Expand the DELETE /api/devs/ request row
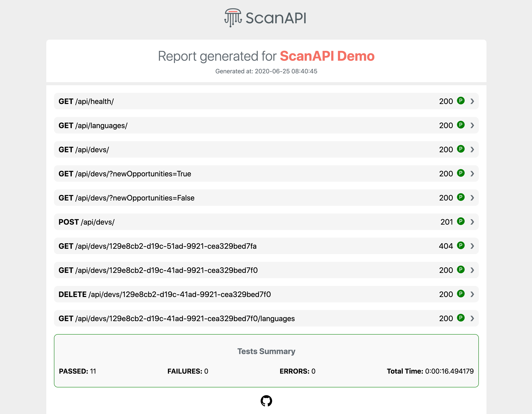The height and width of the screenshot is (414, 532). point(472,294)
